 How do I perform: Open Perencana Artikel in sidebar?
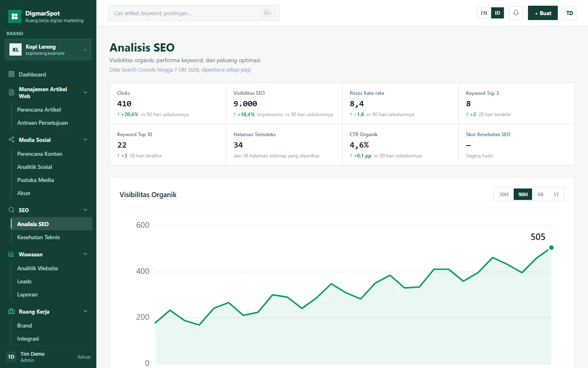point(51,110)
